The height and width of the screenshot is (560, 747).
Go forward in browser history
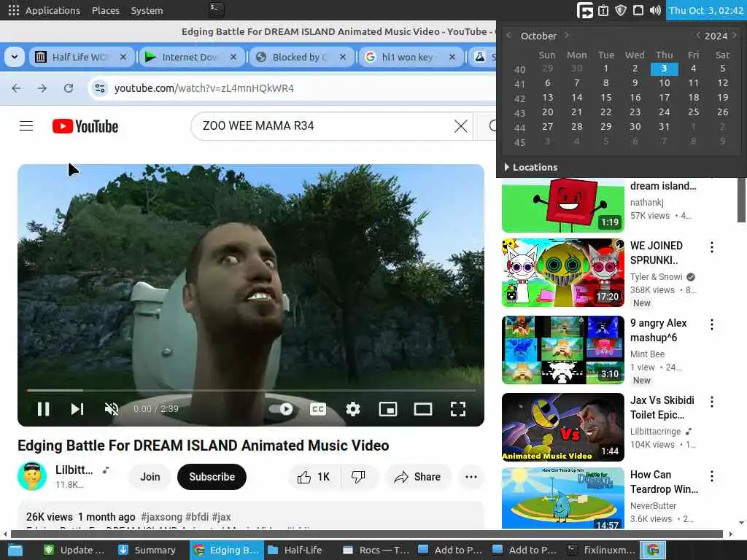click(42, 88)
